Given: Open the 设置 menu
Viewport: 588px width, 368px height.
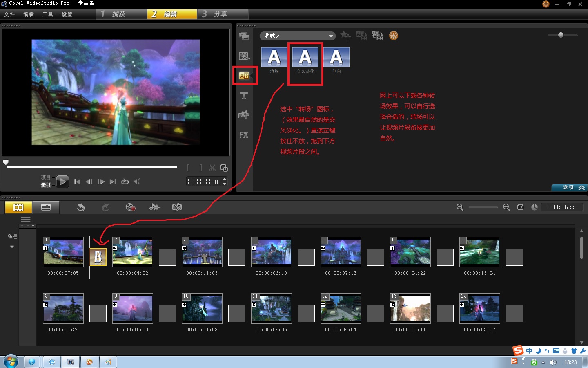Looking at the screenshot, I should [x=67, y=14].
